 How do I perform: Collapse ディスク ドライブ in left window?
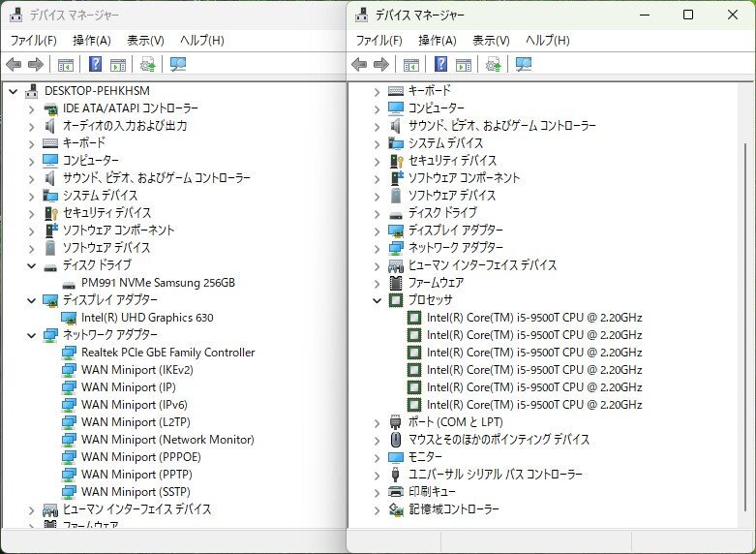31,266
